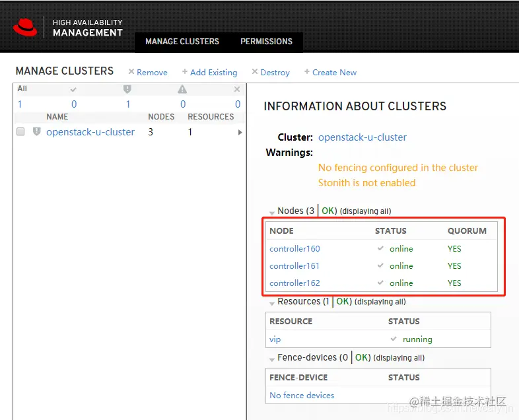Click quorum YES for controller161
519x420 pixels.
click(454, 266)
